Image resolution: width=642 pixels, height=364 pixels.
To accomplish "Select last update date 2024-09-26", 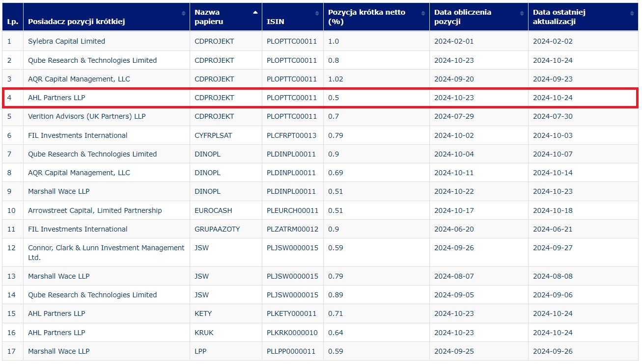I will 553,351.
